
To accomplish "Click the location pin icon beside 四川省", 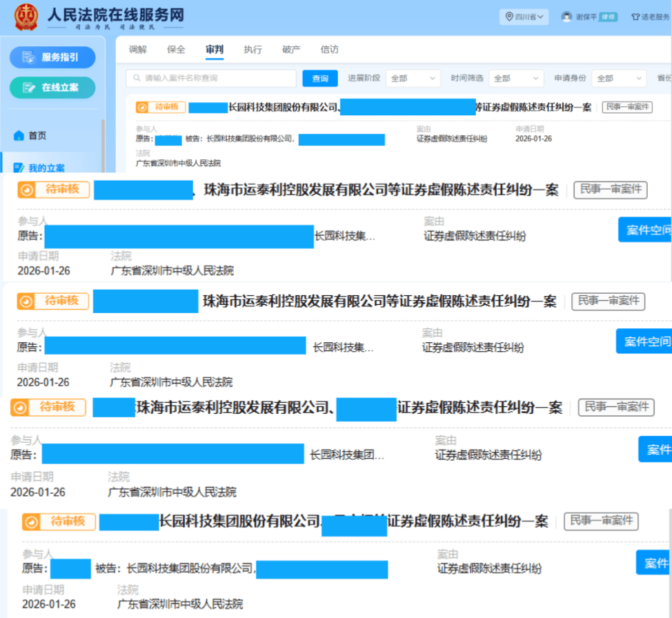I will tap(508, 15).
